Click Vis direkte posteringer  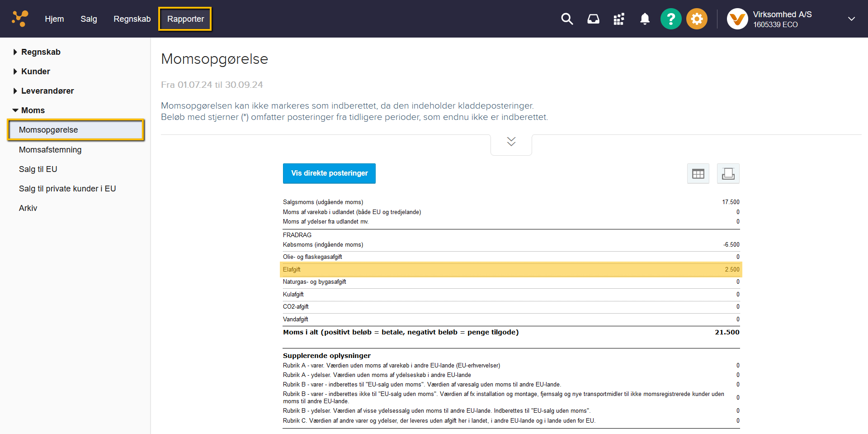pyautogui.click(x=329, y=173)
